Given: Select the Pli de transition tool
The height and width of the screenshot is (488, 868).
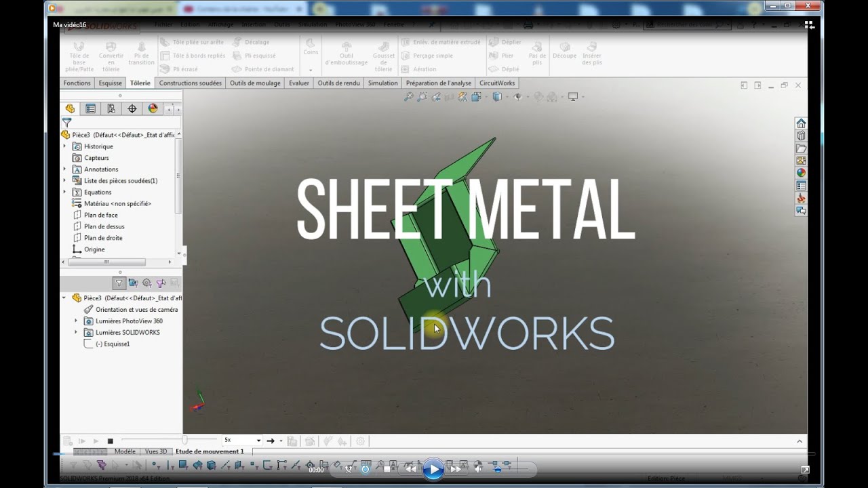Looking at the screenshot, I should [141, 54].
